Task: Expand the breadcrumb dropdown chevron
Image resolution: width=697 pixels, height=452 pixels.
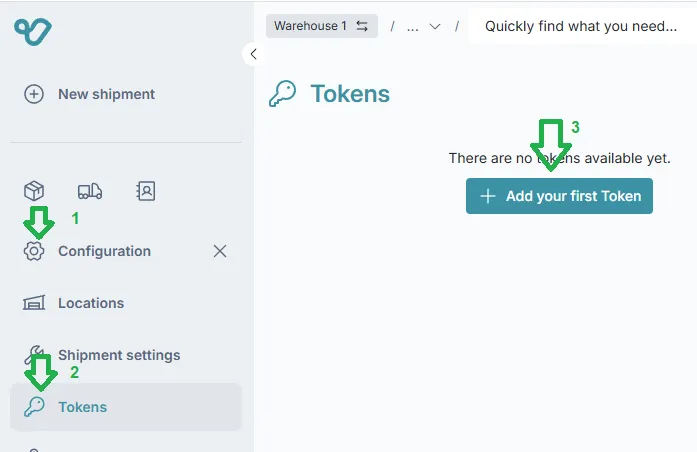Action: coord(435,27)
